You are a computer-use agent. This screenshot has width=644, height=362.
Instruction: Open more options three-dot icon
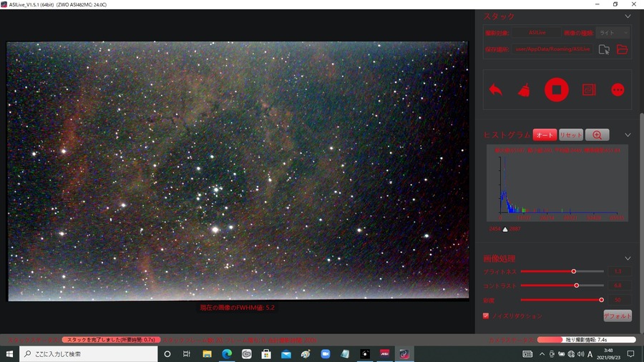tap(618, 89)
